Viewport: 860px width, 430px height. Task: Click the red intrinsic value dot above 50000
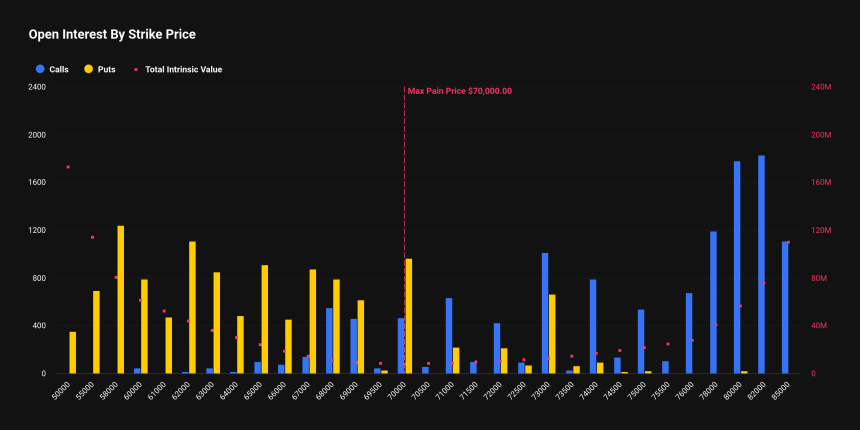tap(68, 167)
